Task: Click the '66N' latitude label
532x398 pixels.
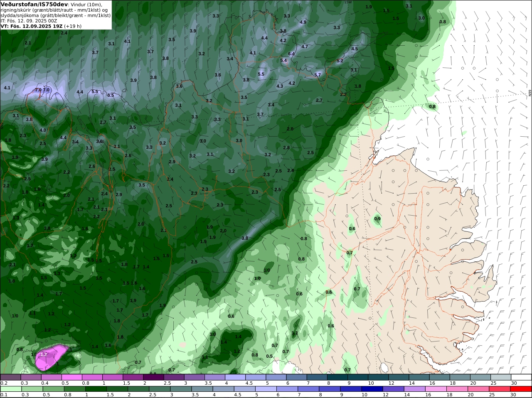Action: pos(530,93)
